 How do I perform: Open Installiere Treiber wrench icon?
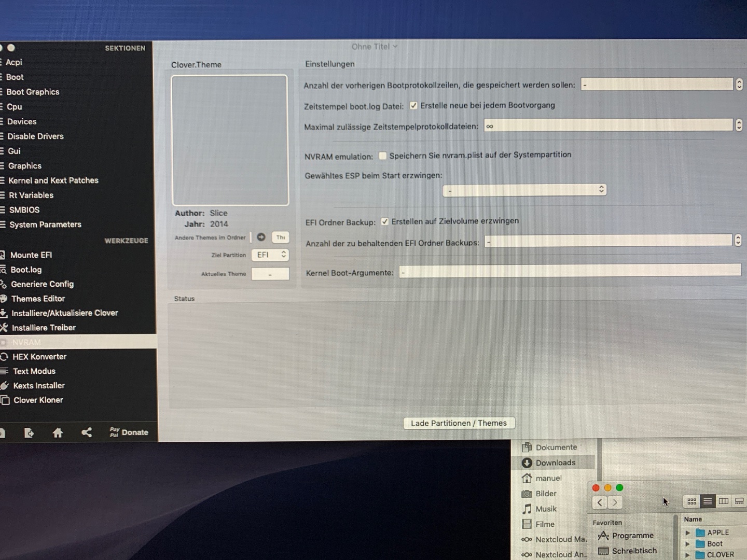coord(4,328)
